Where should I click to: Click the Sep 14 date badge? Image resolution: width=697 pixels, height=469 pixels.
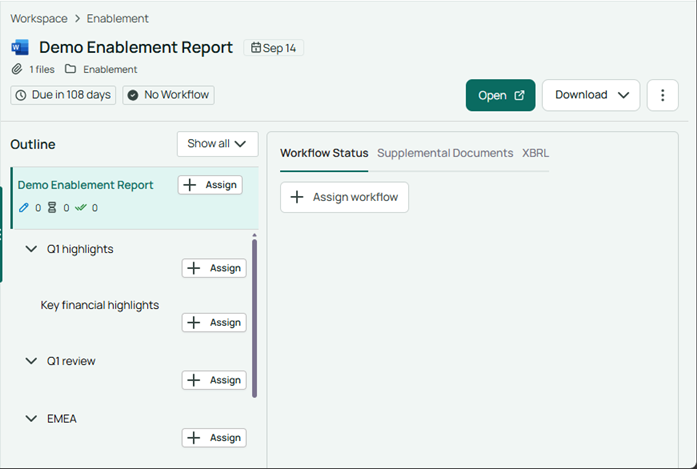tap(273, 48)
